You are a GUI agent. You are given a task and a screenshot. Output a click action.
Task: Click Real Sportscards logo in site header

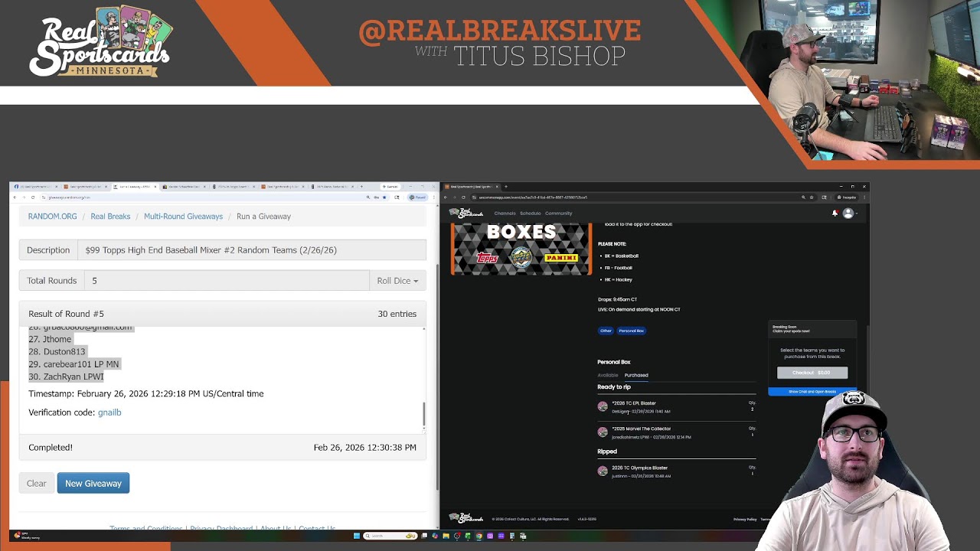click(466, 213)
